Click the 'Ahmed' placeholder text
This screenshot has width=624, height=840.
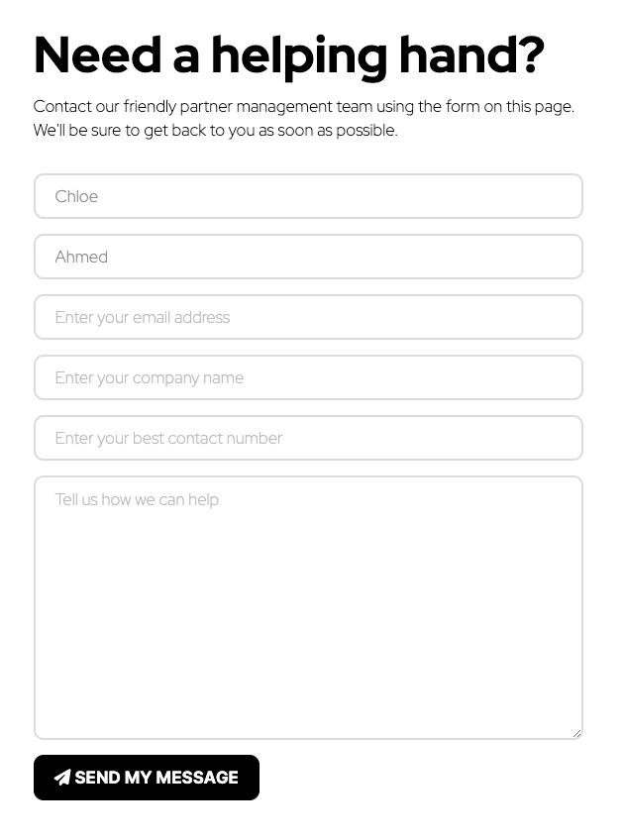(81, 257)
